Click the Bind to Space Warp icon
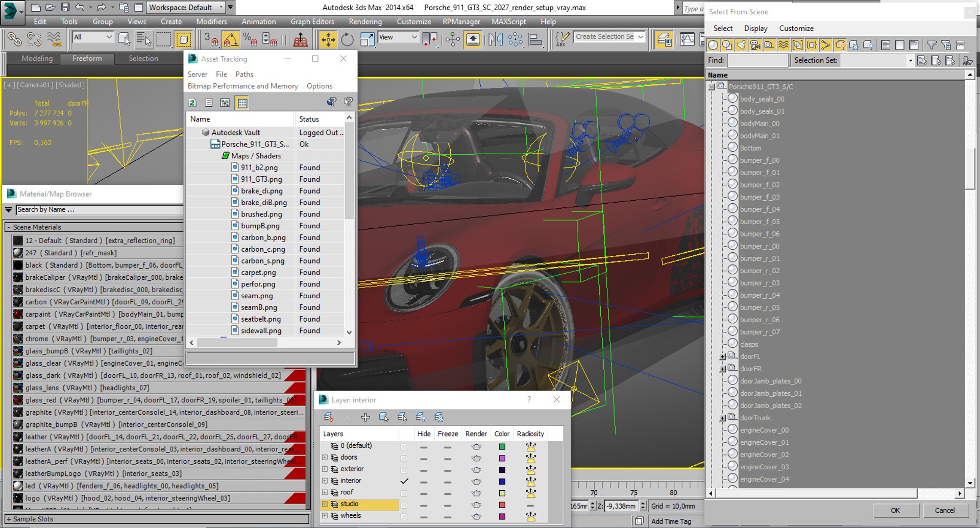The image size is (980, 528). click(x=54, y=39)
